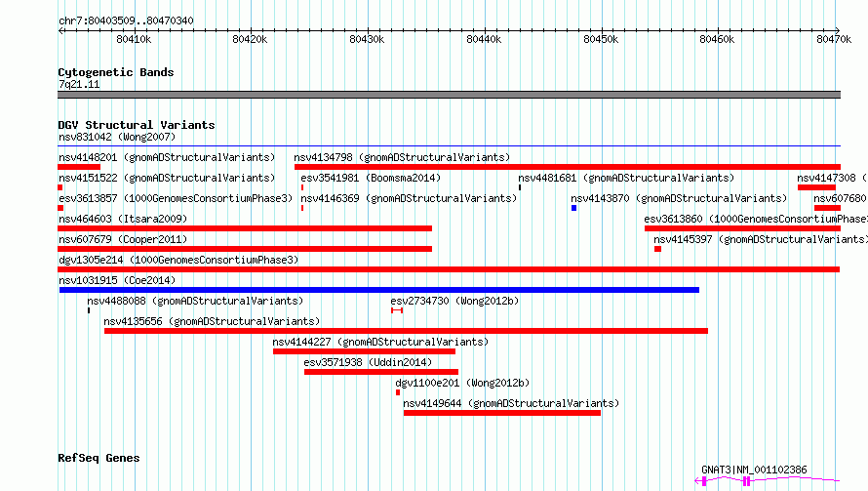The width and height of the screenshot is (868, 491).
Task: Click nsv464603 (Itsara2009) label
Action: (x=123, y=219)
